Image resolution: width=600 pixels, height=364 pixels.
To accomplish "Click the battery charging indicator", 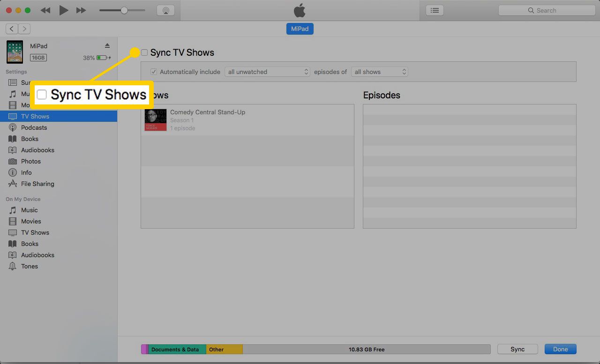I will [104, 58].
